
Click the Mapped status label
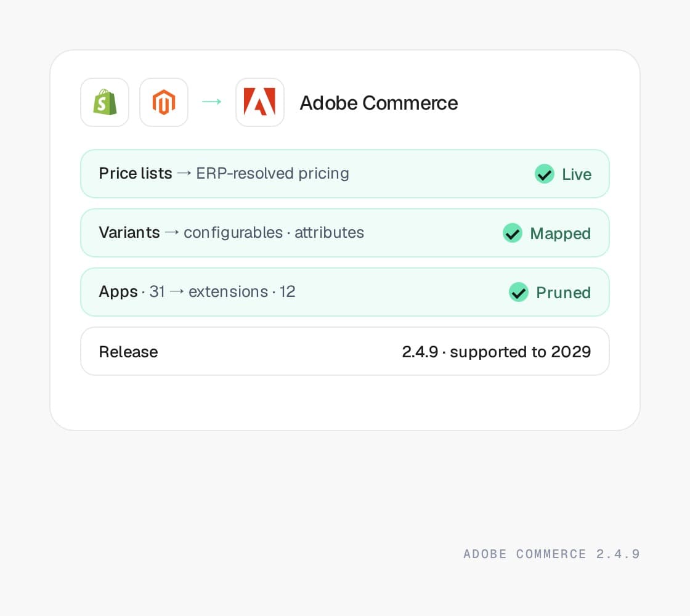click(x=560, y=233)
